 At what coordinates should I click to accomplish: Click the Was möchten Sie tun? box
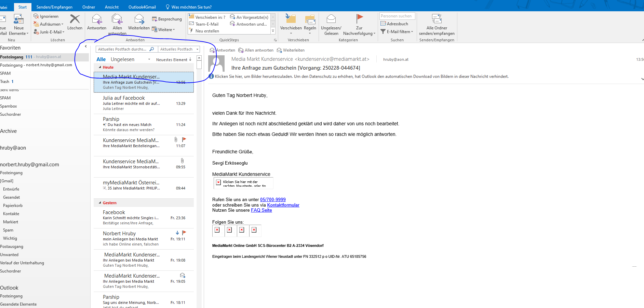(x=189, y=7)
